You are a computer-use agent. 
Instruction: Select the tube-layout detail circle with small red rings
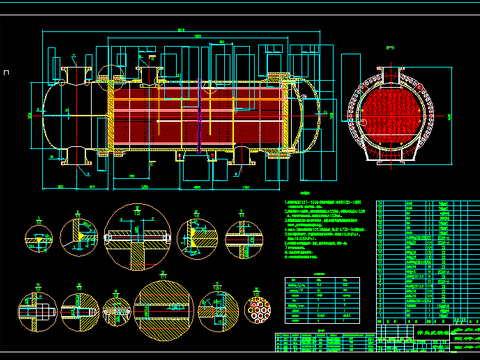tap(258, 310)
